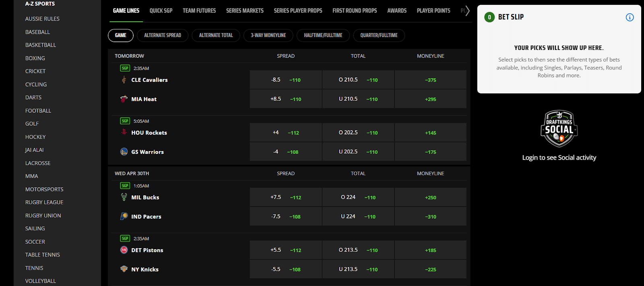Pick Heat +8.5 spread
This screenshot has width=644, height=286.
pyautogui.click(x=286, y=99)
